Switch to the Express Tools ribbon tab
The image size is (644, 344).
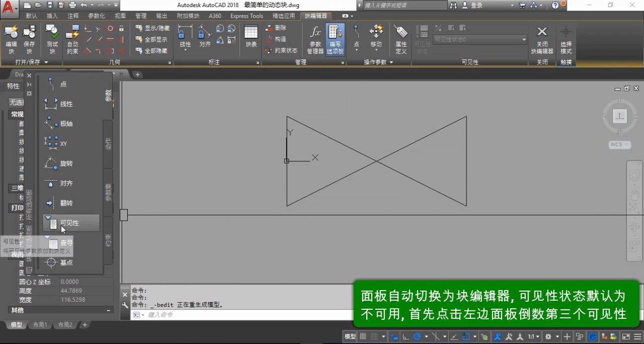[247, 16]
